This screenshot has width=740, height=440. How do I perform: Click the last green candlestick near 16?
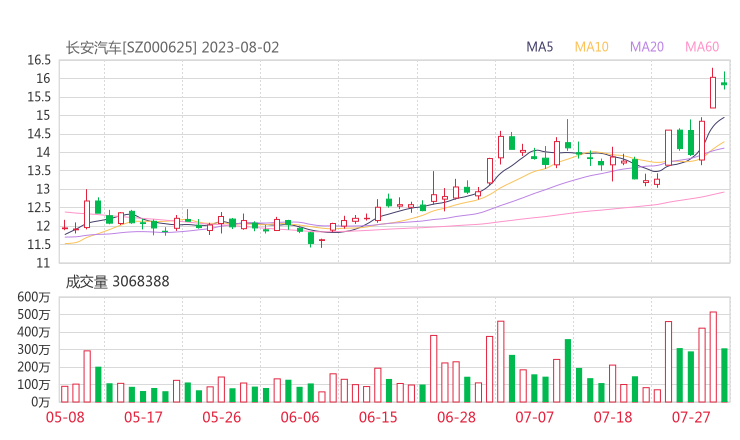(724, 83)
